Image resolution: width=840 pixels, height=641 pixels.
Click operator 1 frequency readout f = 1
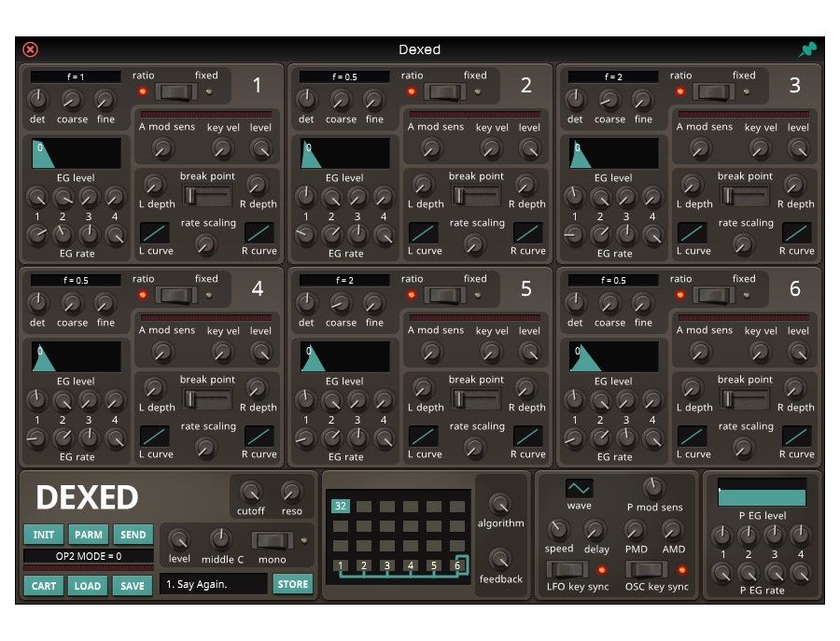click(76, 77)
